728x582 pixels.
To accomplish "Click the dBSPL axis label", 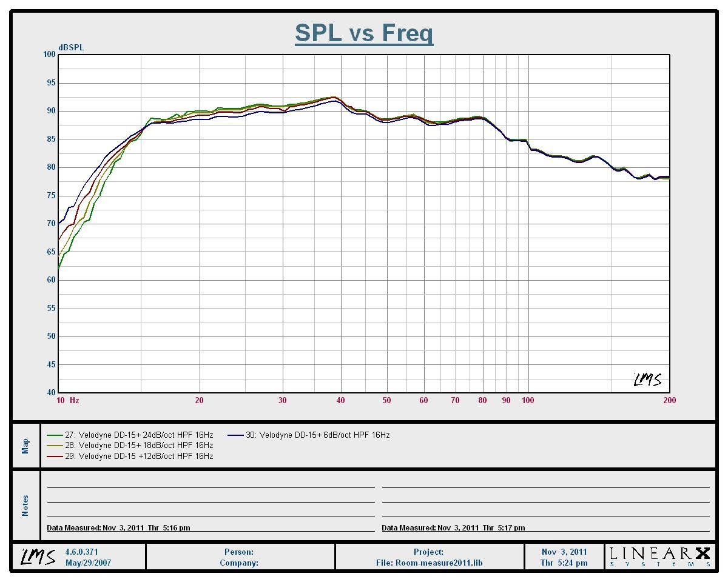I will pyautogui.click(x=71, y=48).
